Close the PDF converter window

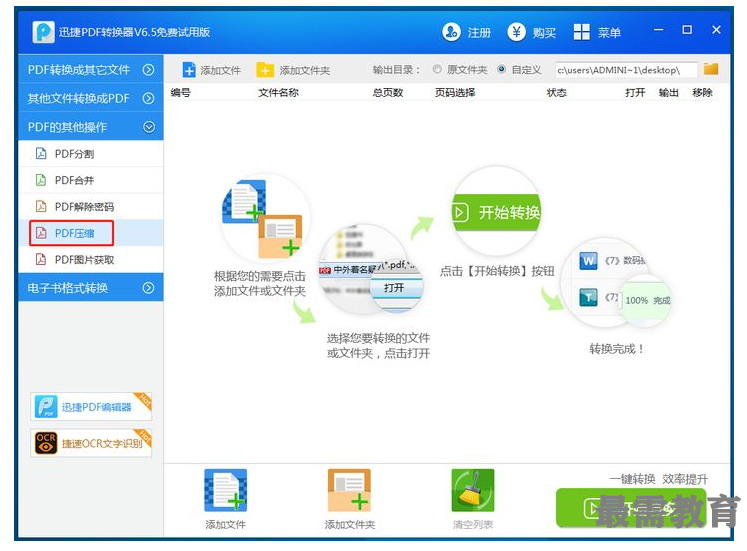click(716, 30)
